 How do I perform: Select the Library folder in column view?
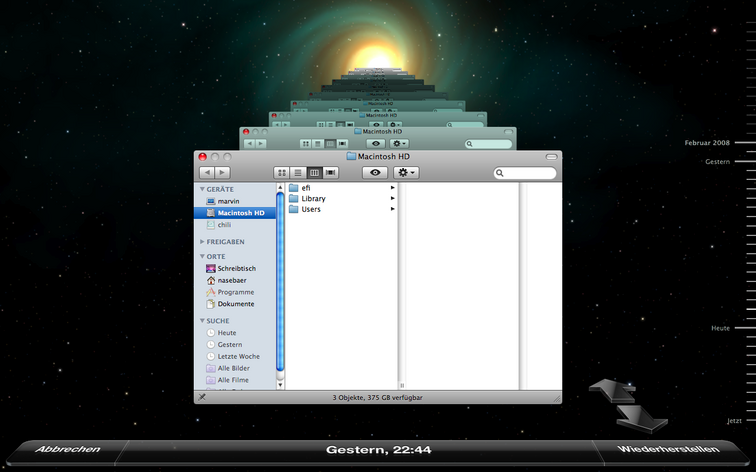[312, 199]
